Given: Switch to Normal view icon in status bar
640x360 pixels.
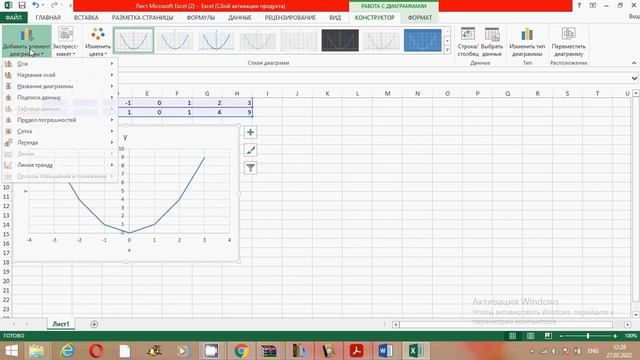Looking at the screenshot, I should pyautogui.click(x=512, y=336).
